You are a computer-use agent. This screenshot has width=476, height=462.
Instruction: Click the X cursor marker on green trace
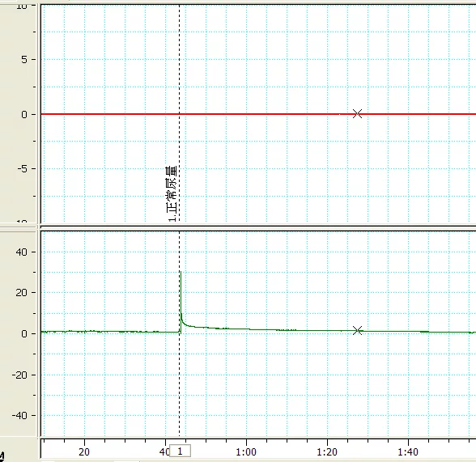tap(357, 330)
